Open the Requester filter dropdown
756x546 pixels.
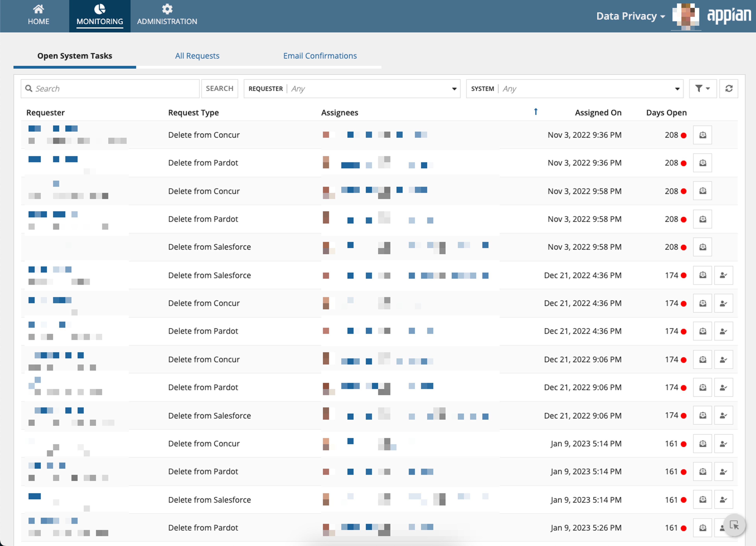pos(352,89)
